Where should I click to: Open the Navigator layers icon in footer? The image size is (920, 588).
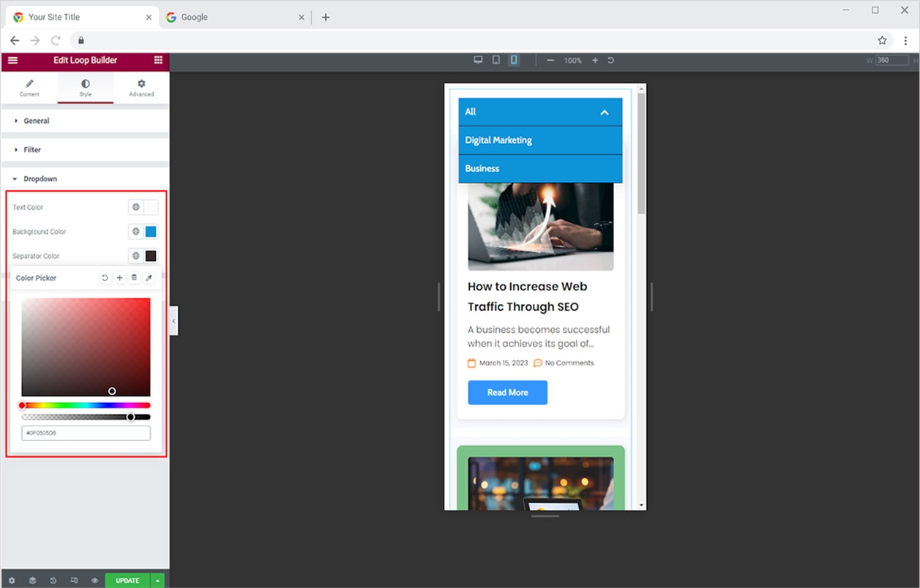[x=32, y=581]
